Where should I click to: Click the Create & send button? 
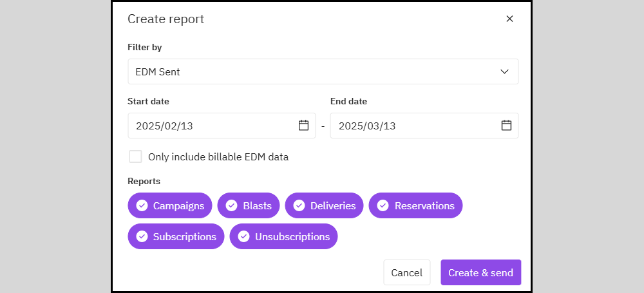tap(481, 272)
